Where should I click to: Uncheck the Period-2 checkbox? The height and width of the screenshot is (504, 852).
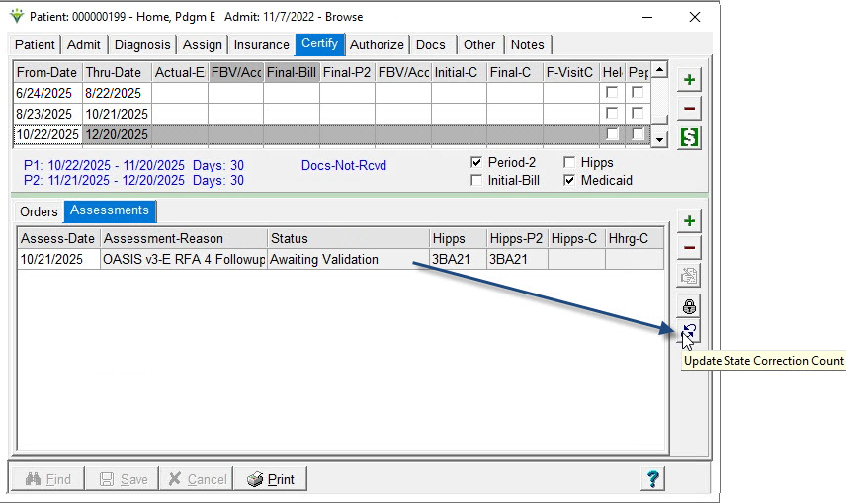pyautogui.click(x=477, y=163)
